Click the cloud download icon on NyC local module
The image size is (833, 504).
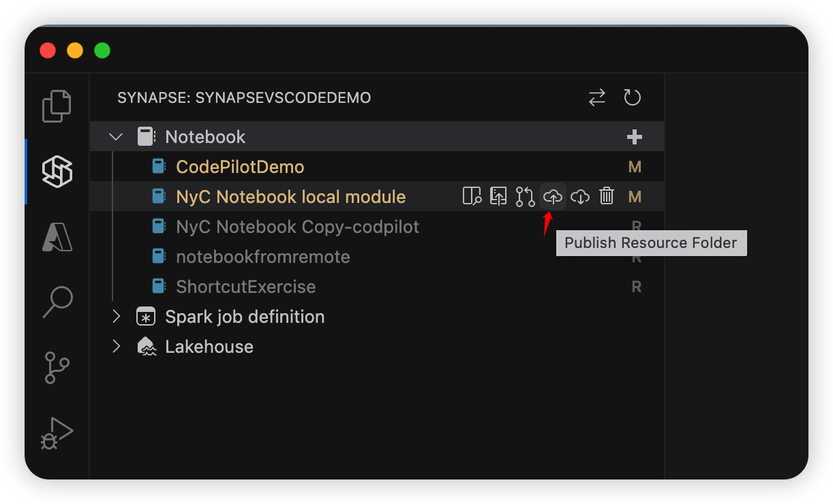tap(579, 197)
